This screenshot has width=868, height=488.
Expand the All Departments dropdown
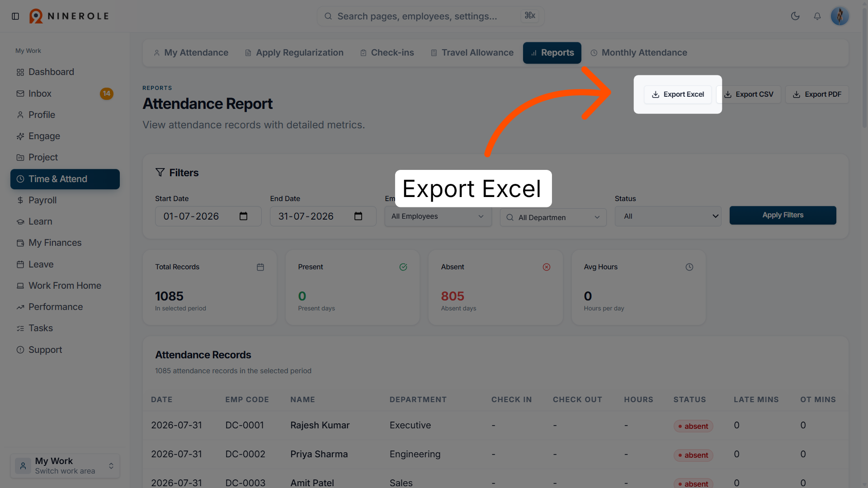tap(553, 217)
